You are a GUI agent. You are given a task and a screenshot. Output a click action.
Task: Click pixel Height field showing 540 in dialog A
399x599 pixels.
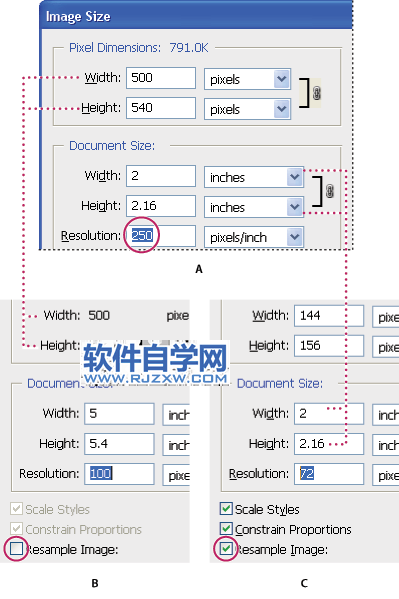(x=161, y=108)
